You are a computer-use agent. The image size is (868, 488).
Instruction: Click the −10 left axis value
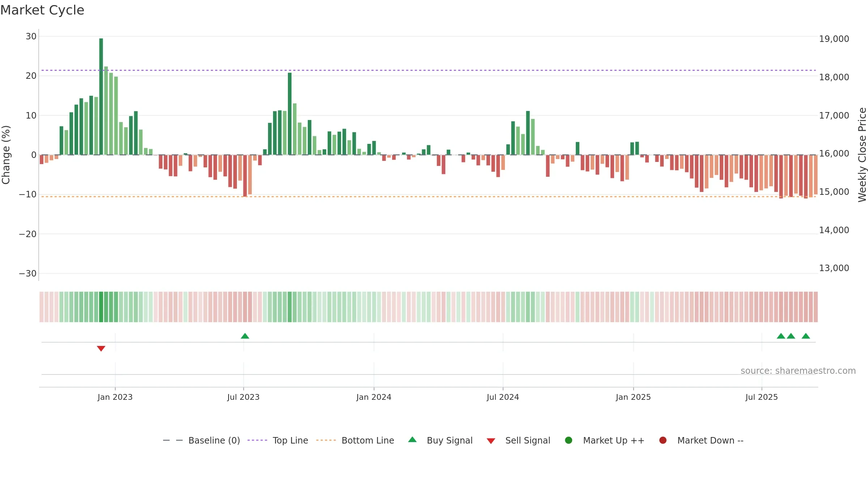click(28, 194)
